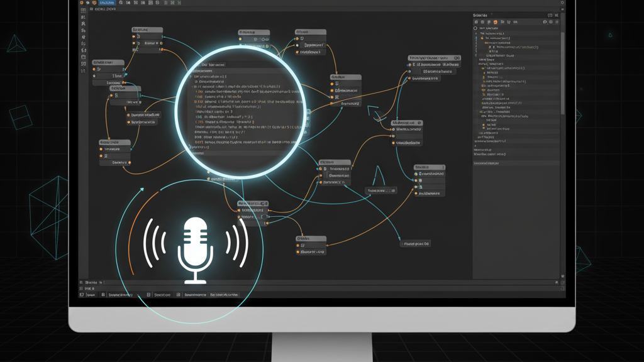
Task: Click the large microphone voice input icon
Action: tap(195, 248)
